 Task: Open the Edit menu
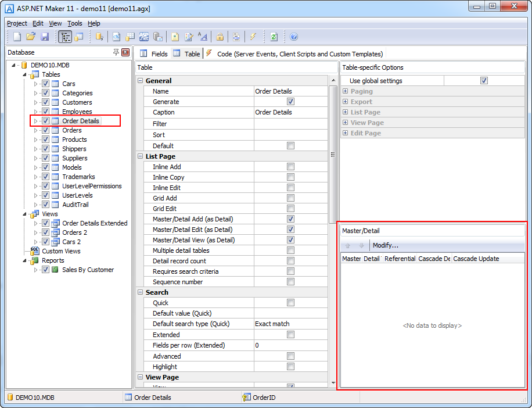point(38,23)
